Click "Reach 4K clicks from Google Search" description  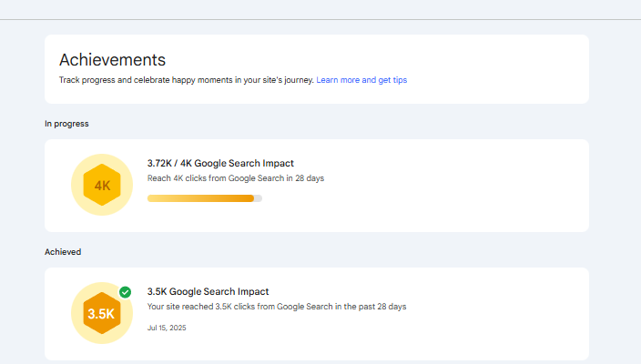235,178
